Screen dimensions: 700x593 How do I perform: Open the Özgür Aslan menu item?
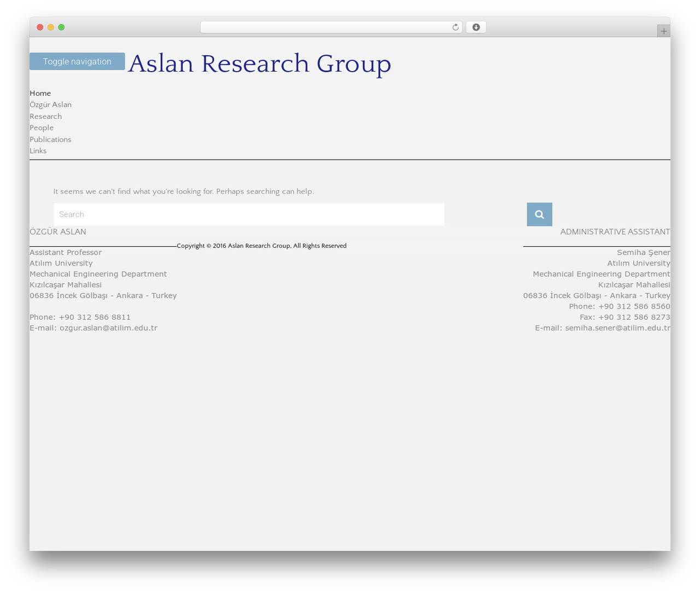(x=50, y=104)
